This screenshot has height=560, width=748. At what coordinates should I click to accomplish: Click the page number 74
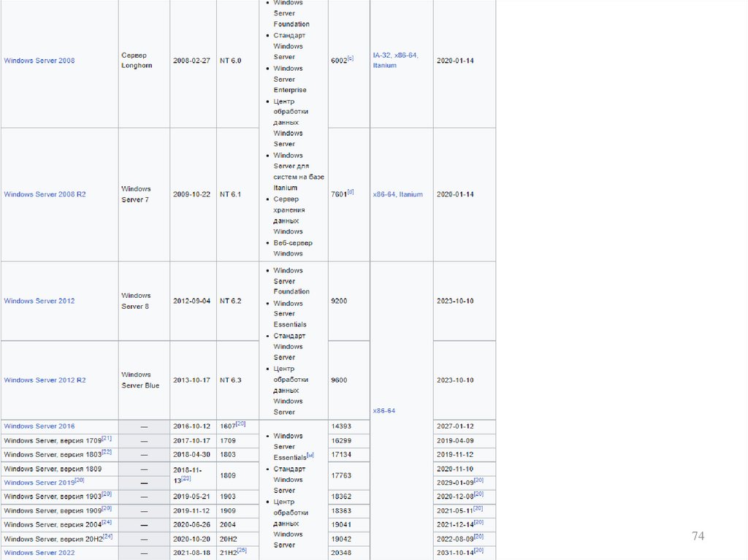pos(698,536)
